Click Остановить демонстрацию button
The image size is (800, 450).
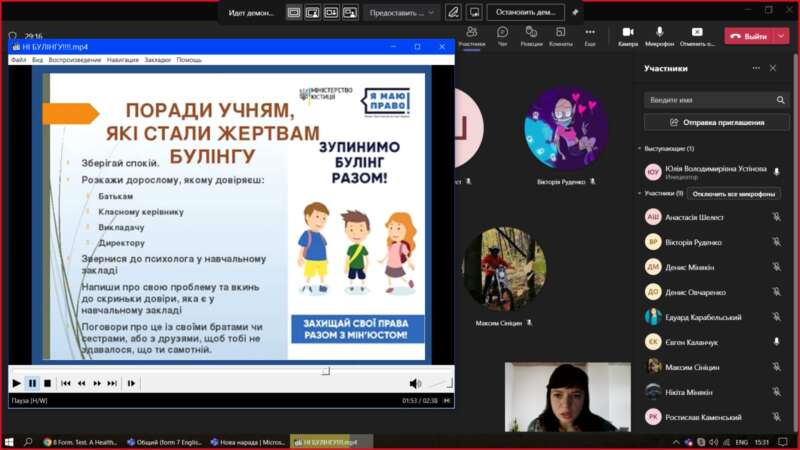coord(525,12)
